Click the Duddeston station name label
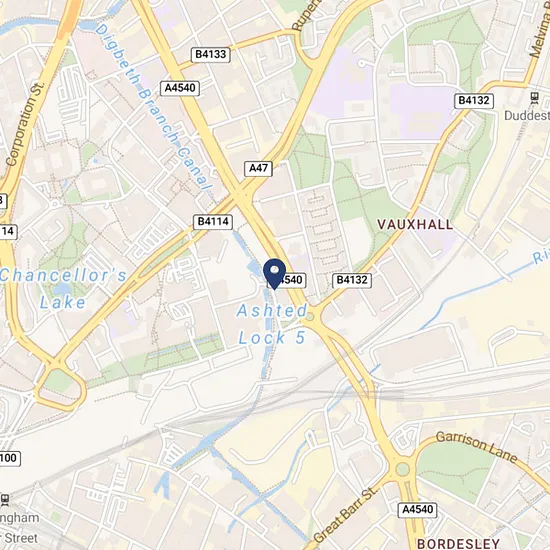Viewport: 550px width, 550px height. [x=527, y=115]
